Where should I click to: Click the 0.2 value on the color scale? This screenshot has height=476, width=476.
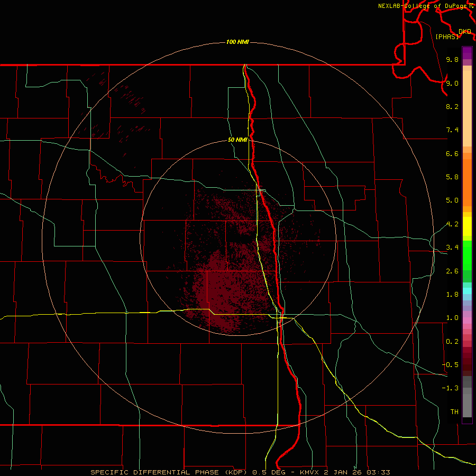tap(452, 342)
